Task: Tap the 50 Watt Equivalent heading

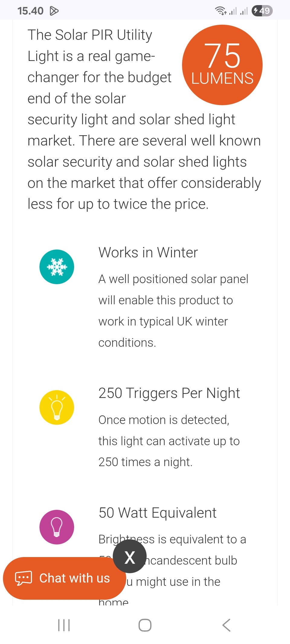Action: tap(157, 513)
